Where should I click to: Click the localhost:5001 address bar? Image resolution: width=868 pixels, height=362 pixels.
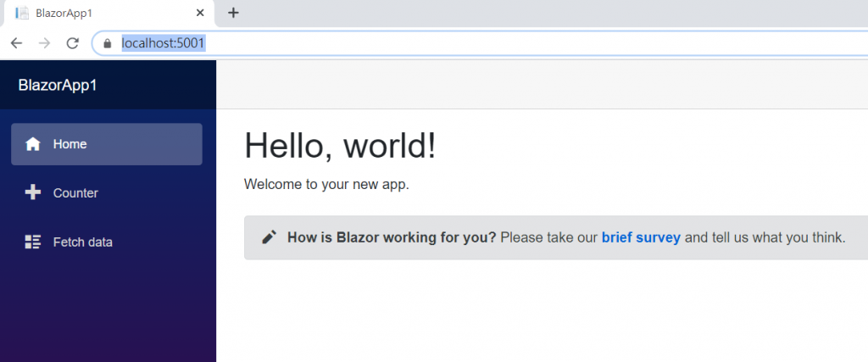(481, 43)
